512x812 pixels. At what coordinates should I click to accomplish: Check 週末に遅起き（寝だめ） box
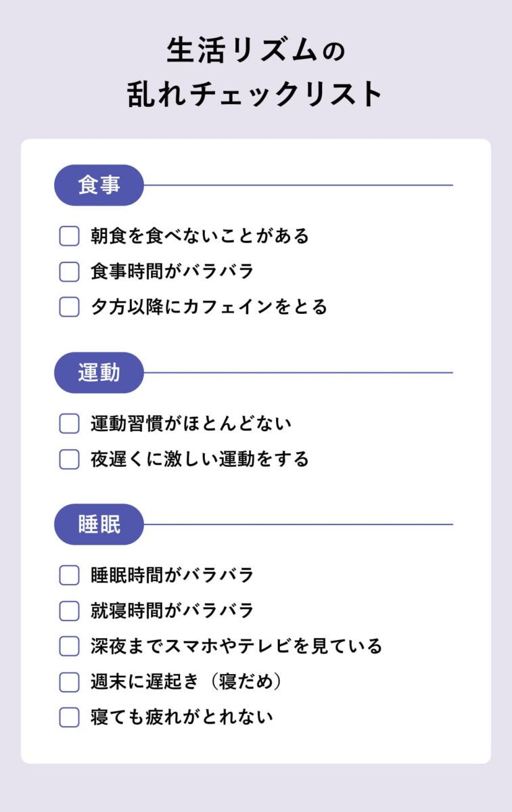coord(69,681)
